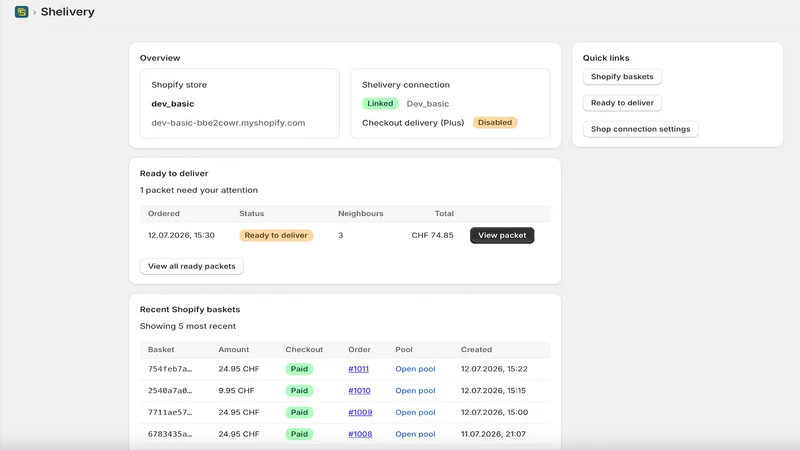This screenshot has width=800, height=450.
Task: Open pool for basket 754feb7a
Action: 415,369
